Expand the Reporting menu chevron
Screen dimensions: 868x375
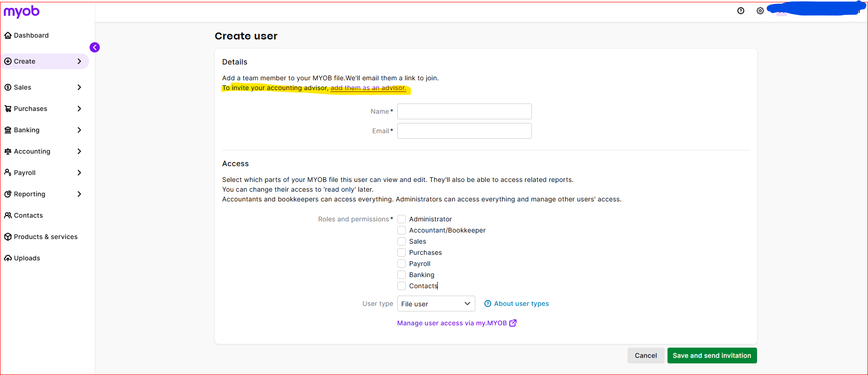pyautogui.click(x=79, y=194)
